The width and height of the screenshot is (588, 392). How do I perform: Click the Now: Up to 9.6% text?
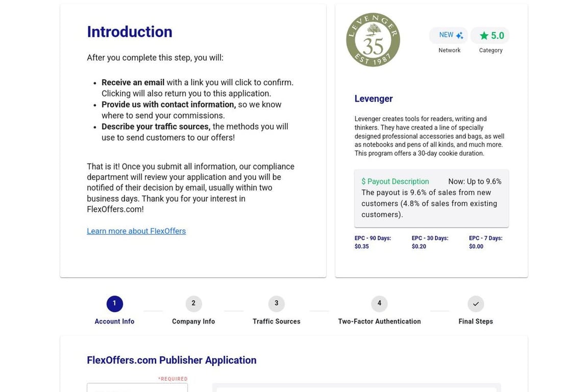[475, 182]
